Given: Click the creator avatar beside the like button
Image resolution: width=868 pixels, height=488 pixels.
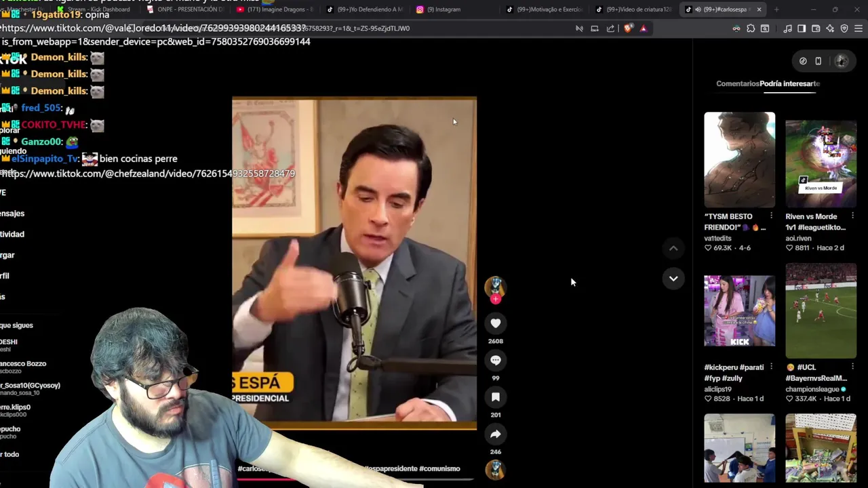Looking at the screenshot, I should (x=495, y=286).
